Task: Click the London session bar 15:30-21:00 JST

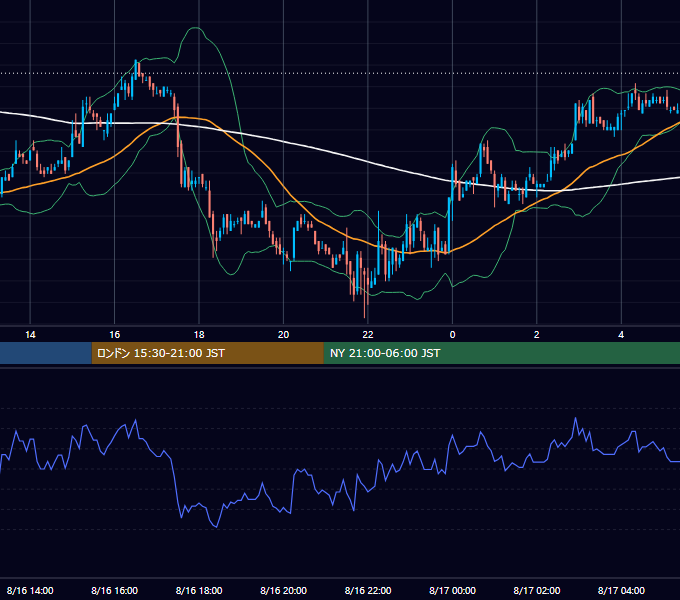Action: pos(207,353)
